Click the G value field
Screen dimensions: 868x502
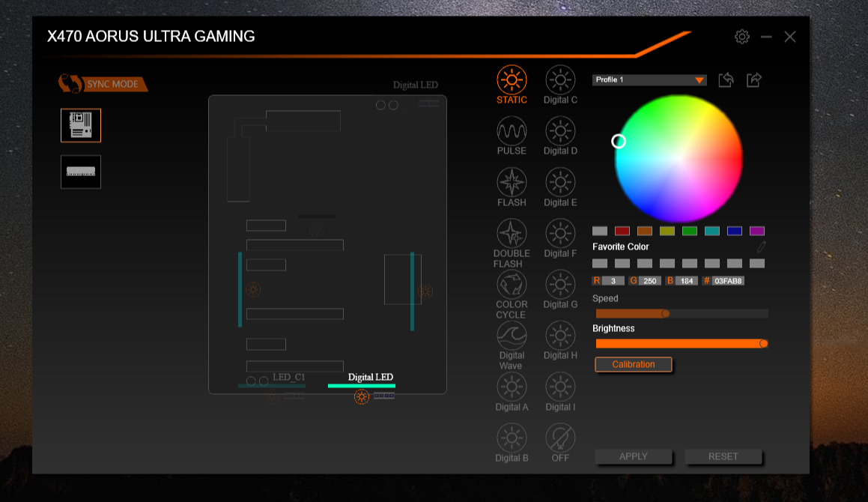(650, 281)
